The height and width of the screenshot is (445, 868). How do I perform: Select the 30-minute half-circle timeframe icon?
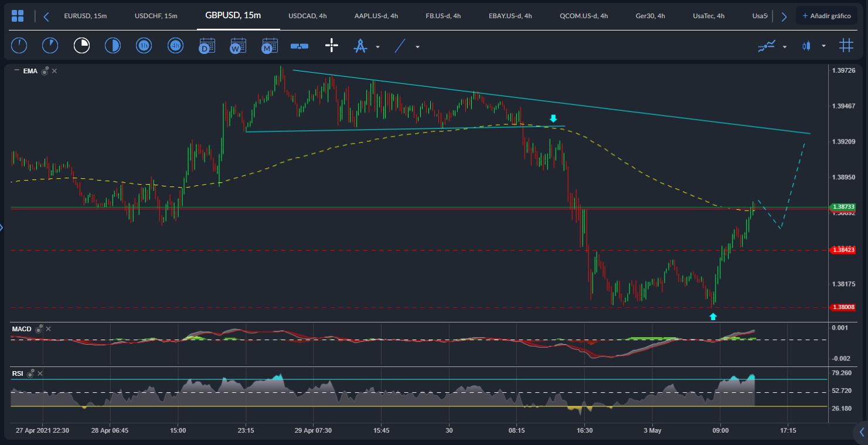[x=113, y=46]
